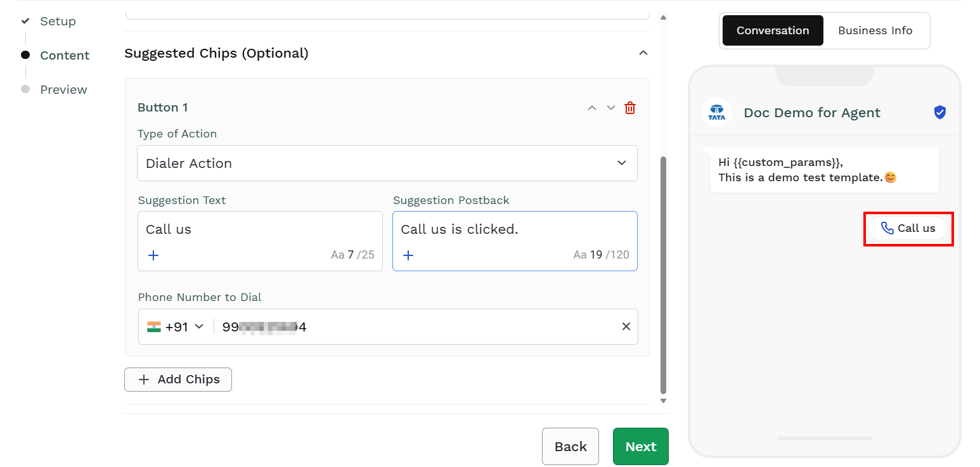Click the phone icon on Call us chip
The width and height of the screenshot is (980, 467).
click(887, 228)
